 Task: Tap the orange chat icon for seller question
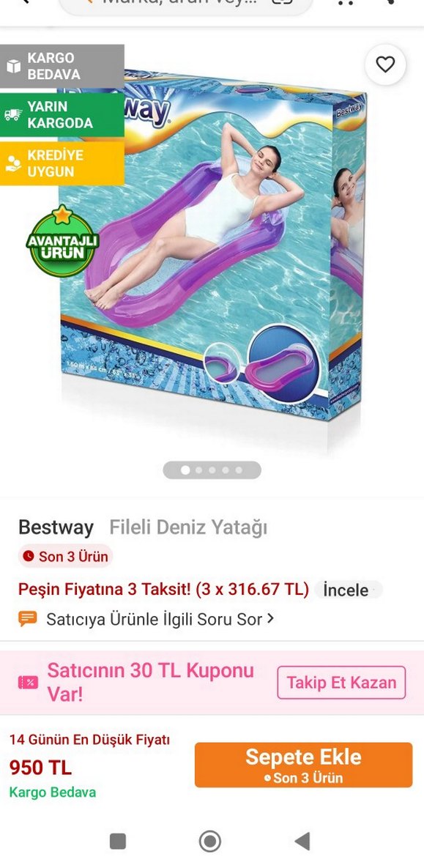click(x=28, y=619)
